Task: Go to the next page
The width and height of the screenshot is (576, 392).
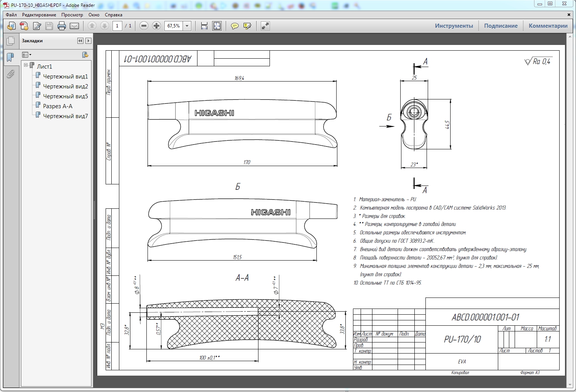Action: click(x=104, y=26)
